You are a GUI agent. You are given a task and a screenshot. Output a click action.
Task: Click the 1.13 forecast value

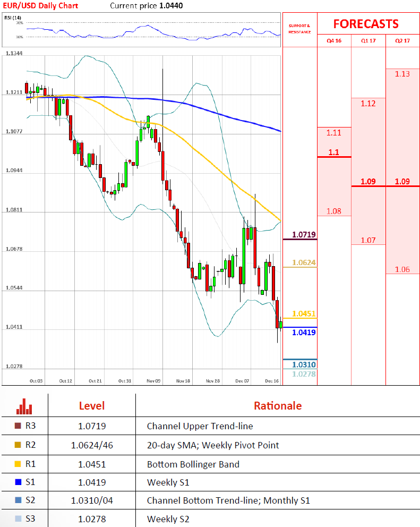402,74
